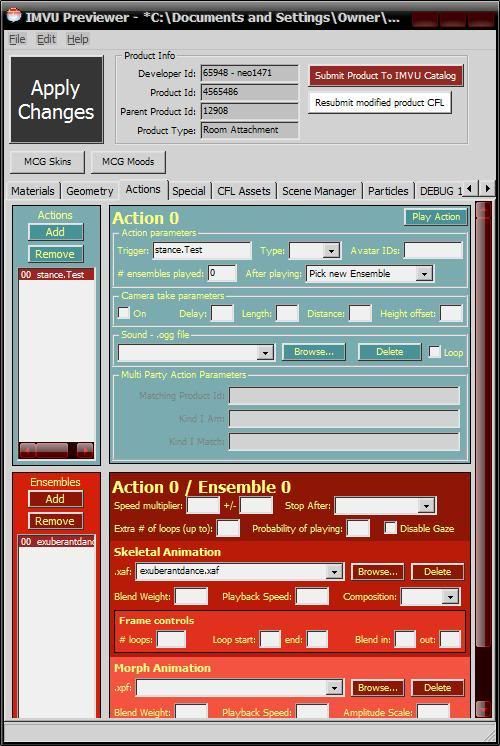This screenshot has width=500, height=746.
Task: Toggle the Loop checkbox for sound
Action: [x=434, y=352]
